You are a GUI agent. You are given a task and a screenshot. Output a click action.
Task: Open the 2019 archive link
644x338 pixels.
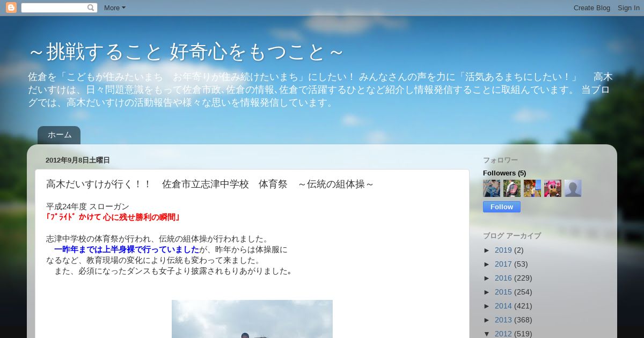[503, 250]
